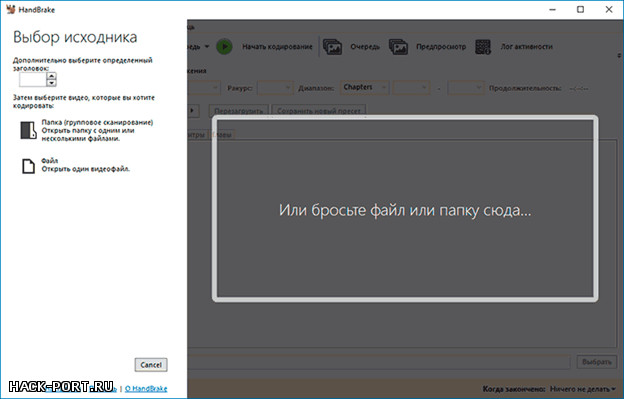
Task: Open the Chapters range dropdown
Action: 364,88
